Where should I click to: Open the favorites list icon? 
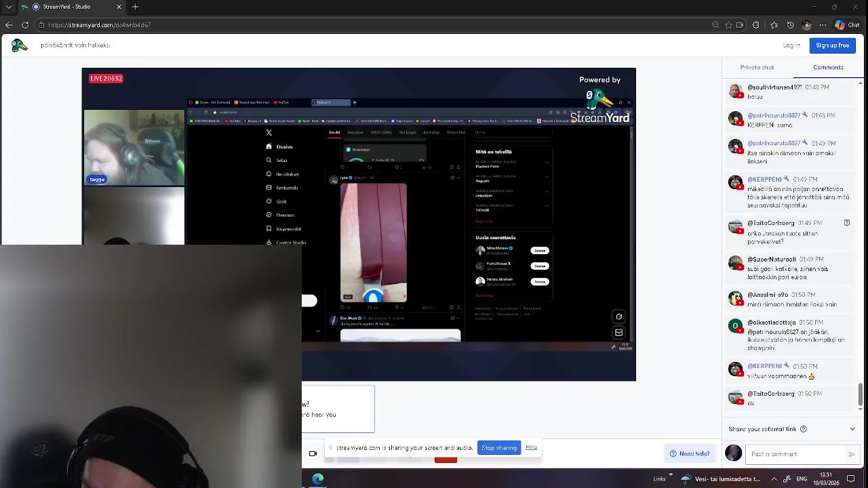pyautogui.click(x=774, y=25)
